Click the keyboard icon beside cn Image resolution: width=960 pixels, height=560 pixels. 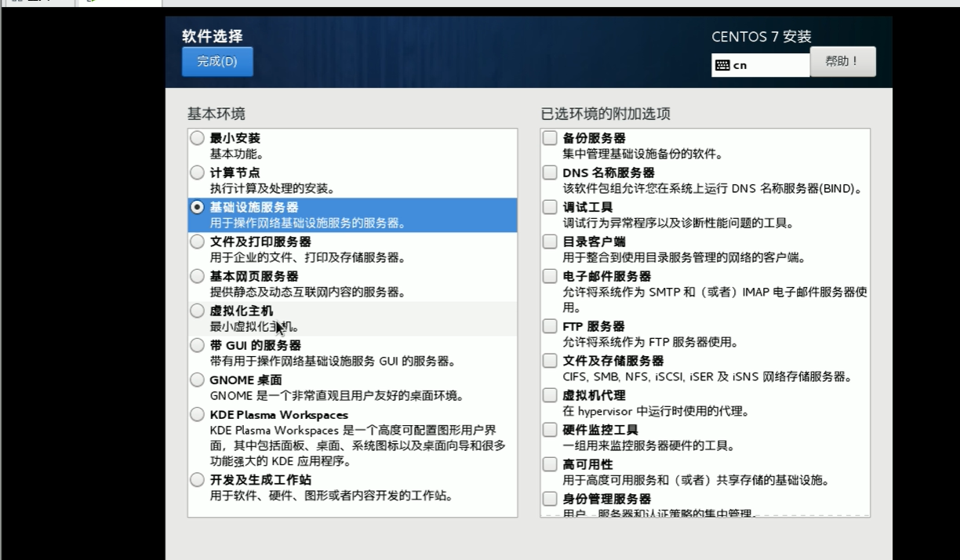[x=722, y=65]
